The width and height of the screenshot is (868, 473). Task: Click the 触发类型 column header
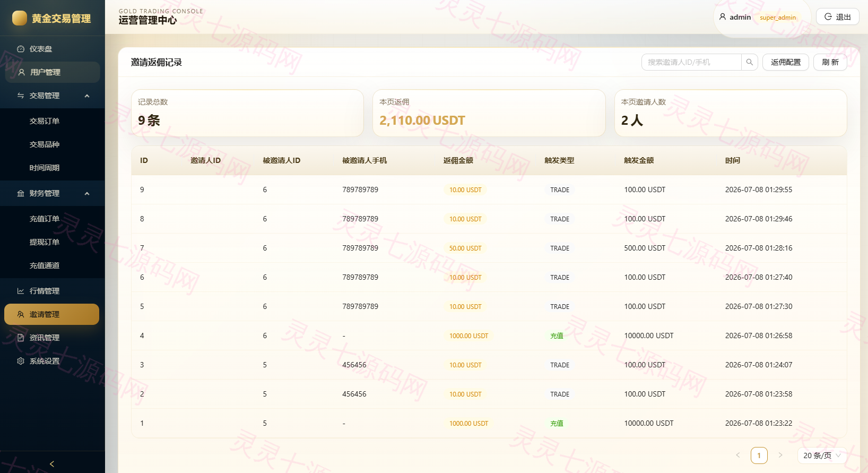click(559, 160)
